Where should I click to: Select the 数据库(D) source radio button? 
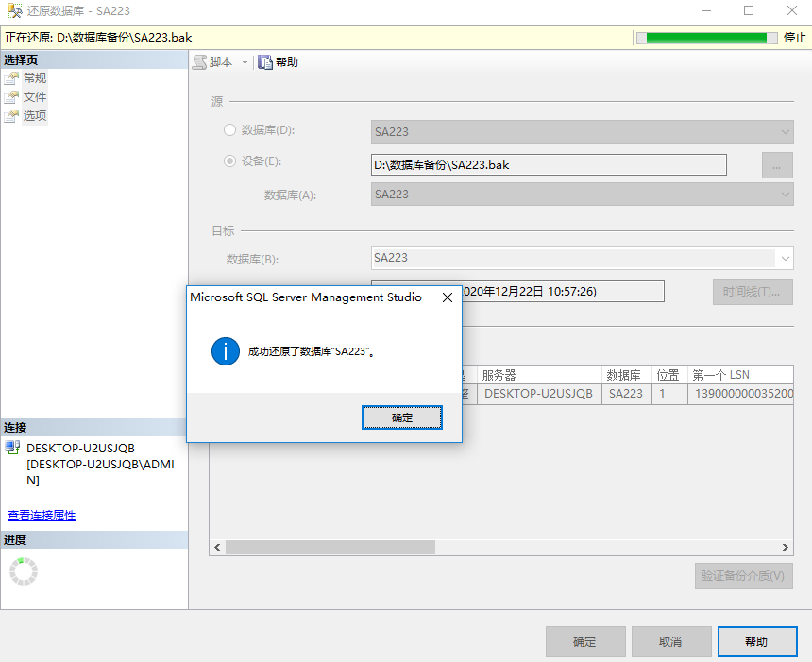click(x=230, y=130)
